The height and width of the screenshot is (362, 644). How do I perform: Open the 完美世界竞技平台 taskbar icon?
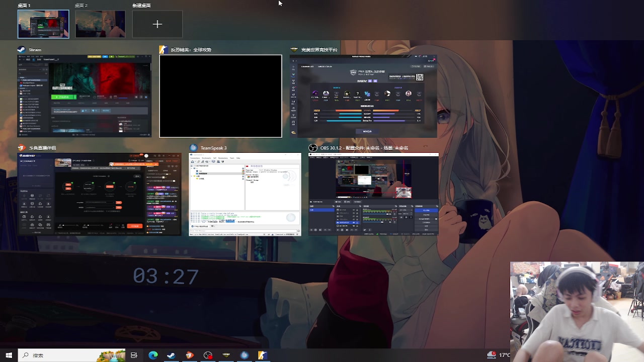coord(226,355)
